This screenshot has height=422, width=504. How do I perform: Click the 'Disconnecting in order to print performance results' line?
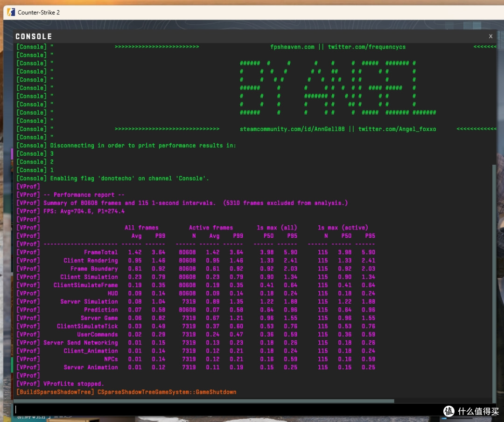point(143,145)
